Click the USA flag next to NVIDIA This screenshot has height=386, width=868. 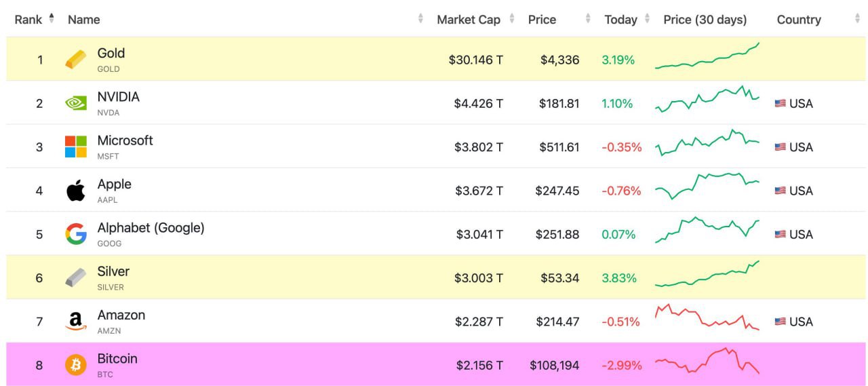[781, 104]
